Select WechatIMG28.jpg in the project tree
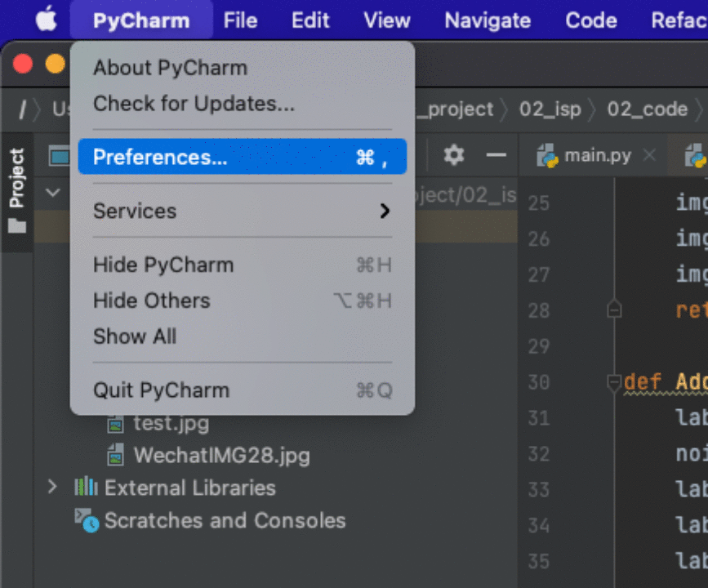708x588 pixels. tap(221, 455)
